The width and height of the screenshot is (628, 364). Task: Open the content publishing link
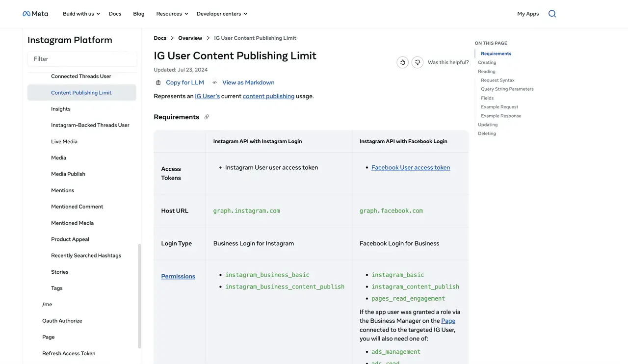[268, 96]
